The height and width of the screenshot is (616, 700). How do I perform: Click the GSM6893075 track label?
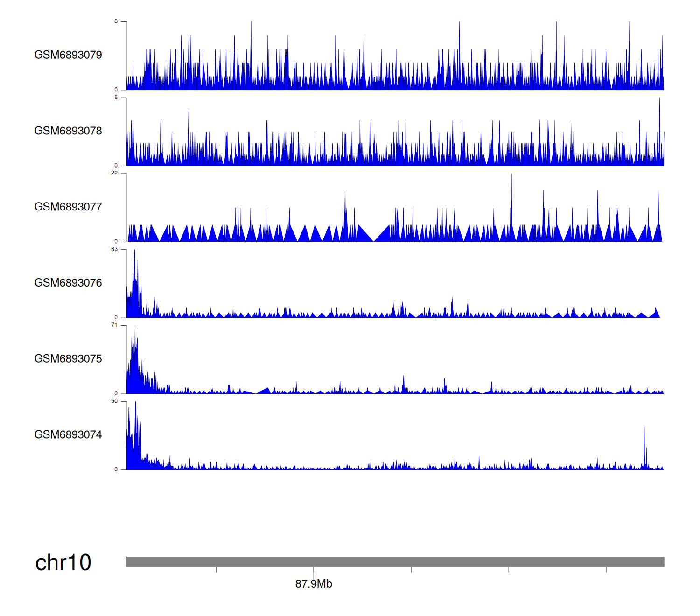(x=68, y=359)
